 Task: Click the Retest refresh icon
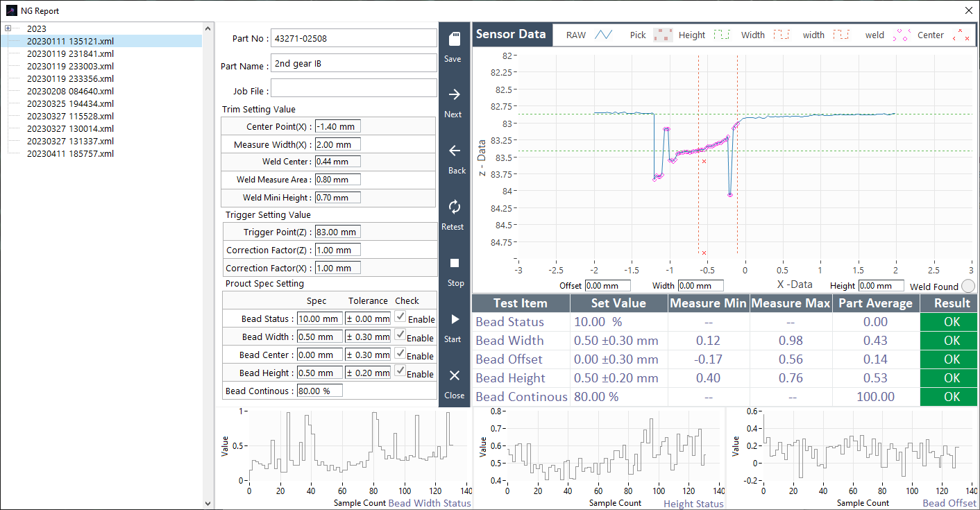point(454,207)
